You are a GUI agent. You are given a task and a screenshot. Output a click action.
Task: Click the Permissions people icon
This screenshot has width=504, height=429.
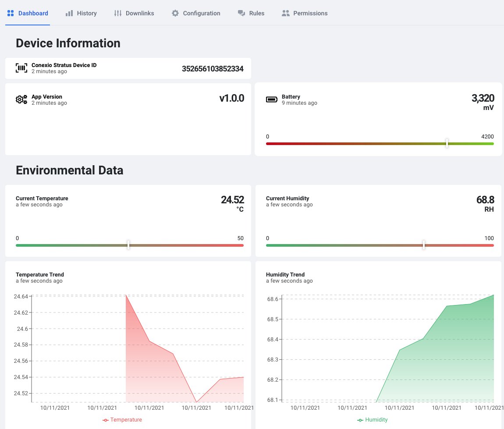(285, 13)
